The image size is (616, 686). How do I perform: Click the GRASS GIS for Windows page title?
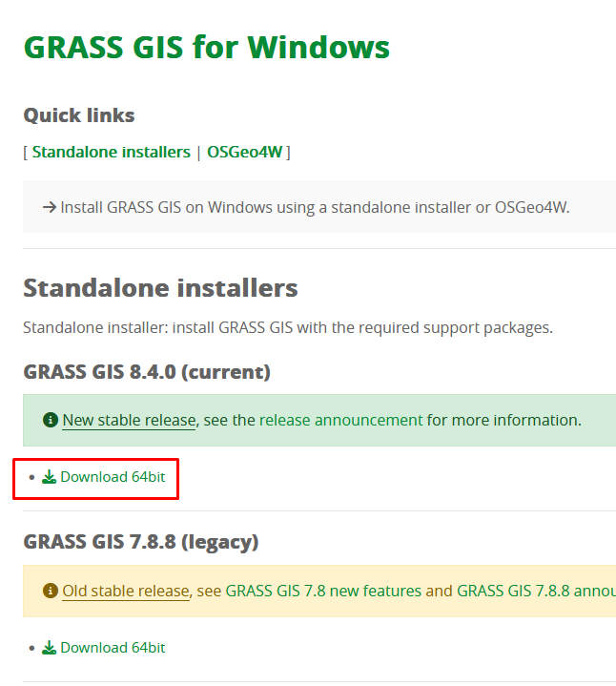point(206,47)
